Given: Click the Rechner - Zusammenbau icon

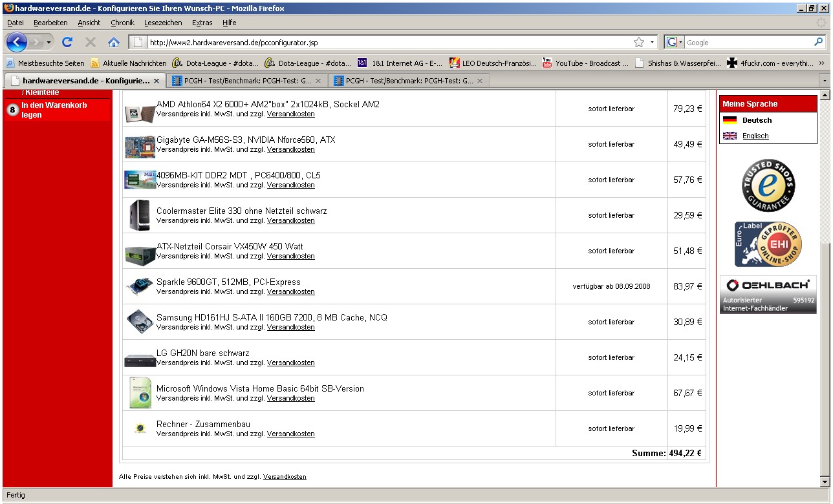Looking at the screenshot, I should point(140,428).
